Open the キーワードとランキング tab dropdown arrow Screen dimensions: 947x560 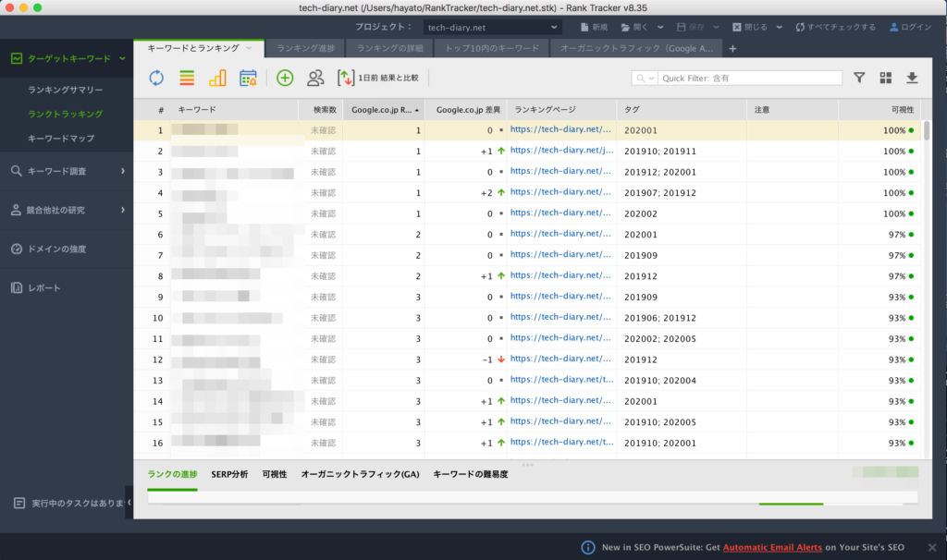click(x=249, y=48)
